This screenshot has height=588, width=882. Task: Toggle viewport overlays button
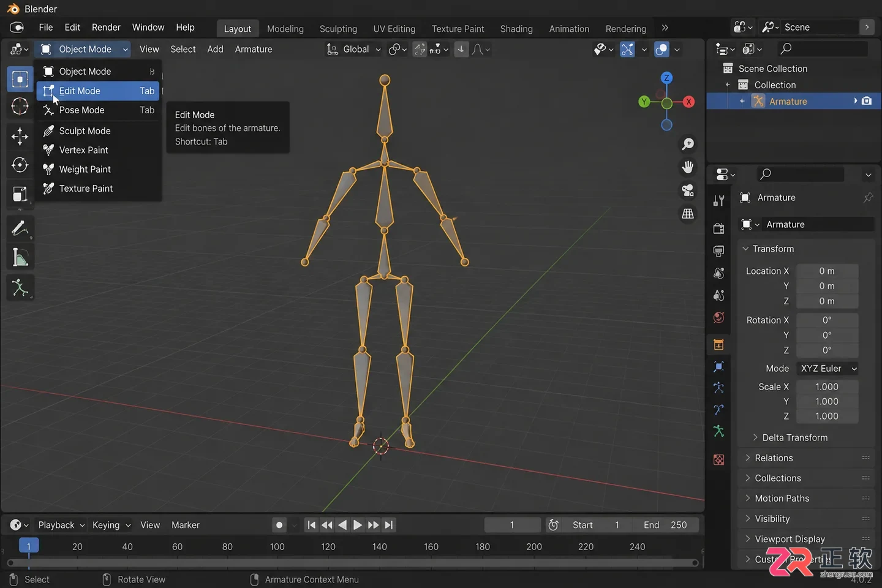(661, 49)
